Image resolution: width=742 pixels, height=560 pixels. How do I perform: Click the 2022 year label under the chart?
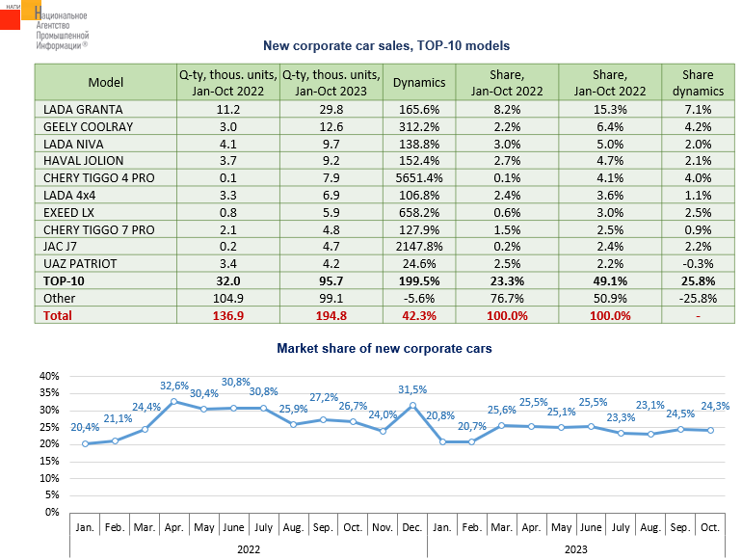[249, 548]
